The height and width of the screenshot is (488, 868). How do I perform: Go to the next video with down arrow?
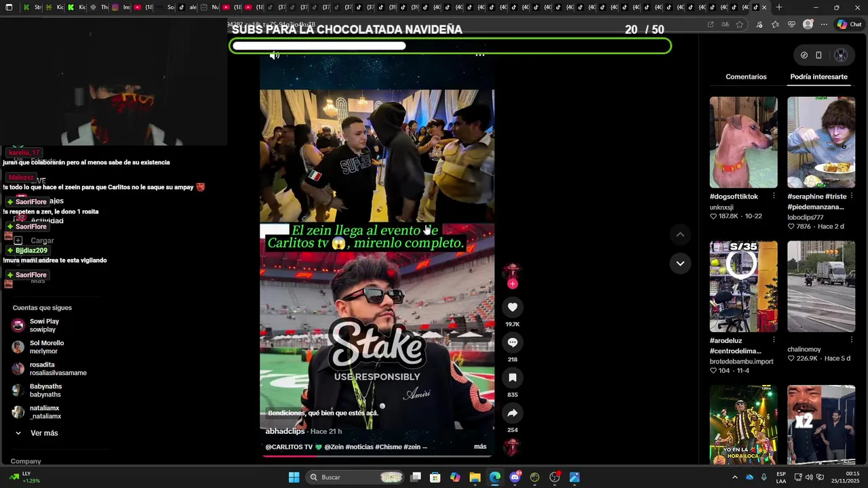click(680, 263)
